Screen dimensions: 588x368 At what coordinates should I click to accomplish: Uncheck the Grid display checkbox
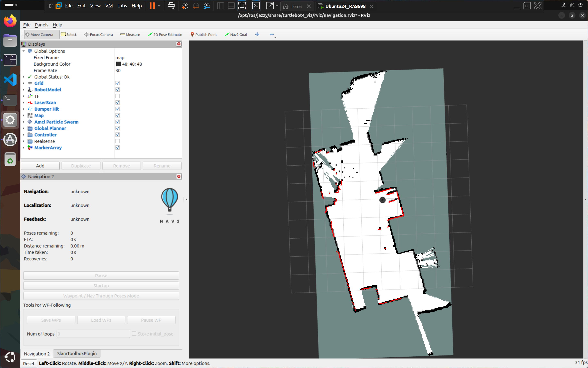tap(118, 83)
